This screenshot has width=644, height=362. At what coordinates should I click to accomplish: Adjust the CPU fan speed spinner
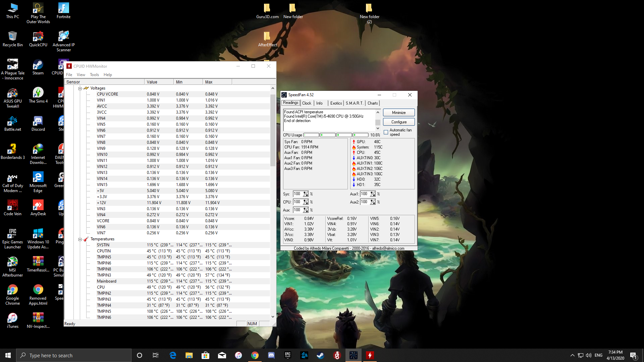tap(306, 202)
